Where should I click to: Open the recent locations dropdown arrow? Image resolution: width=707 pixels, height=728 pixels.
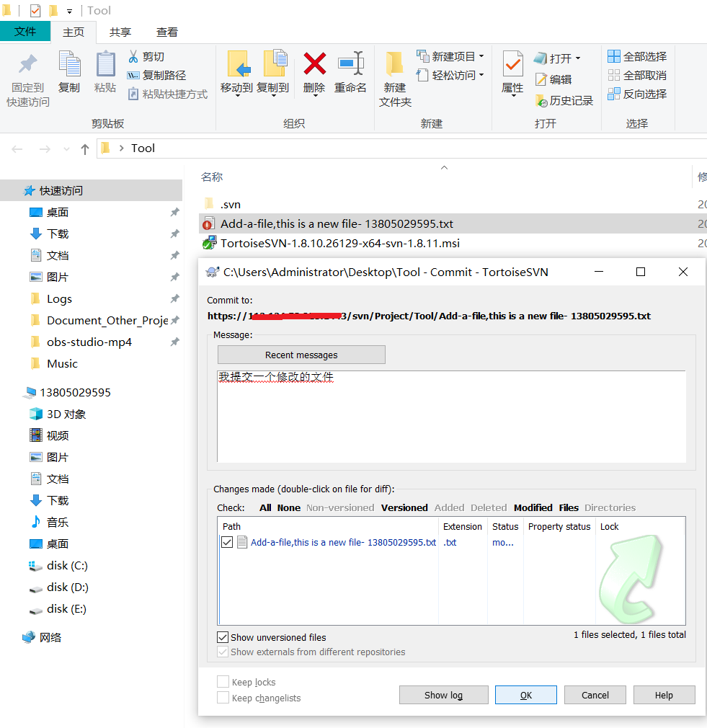point(66,149)
